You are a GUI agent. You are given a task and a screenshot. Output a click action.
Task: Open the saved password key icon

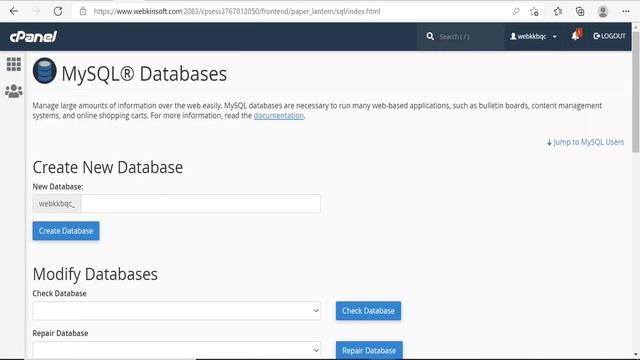click(x=516, y=11)
